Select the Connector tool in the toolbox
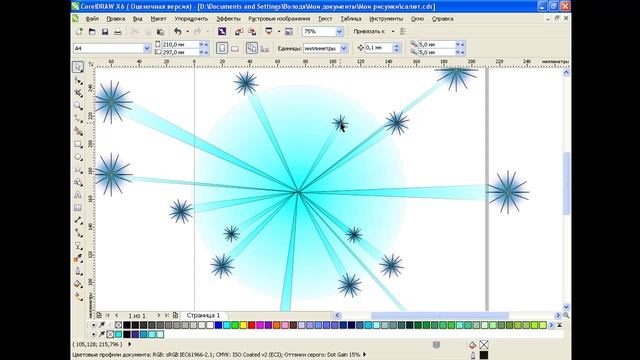Image resolution: width=640 pixels, height=360 pixels. point(78,233)
